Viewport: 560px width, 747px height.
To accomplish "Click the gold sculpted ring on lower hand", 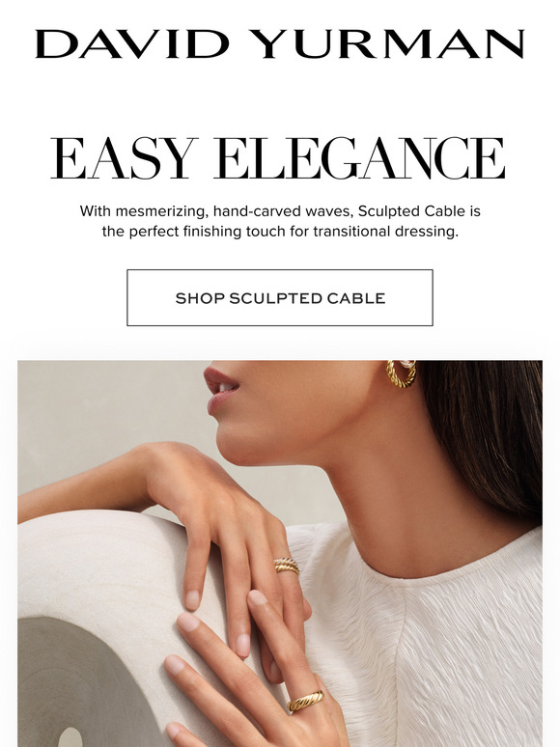I will [306, 701].
